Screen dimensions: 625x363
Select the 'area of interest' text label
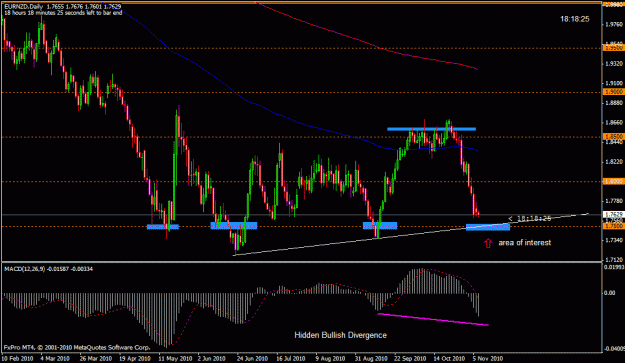[x=525, y=243]
